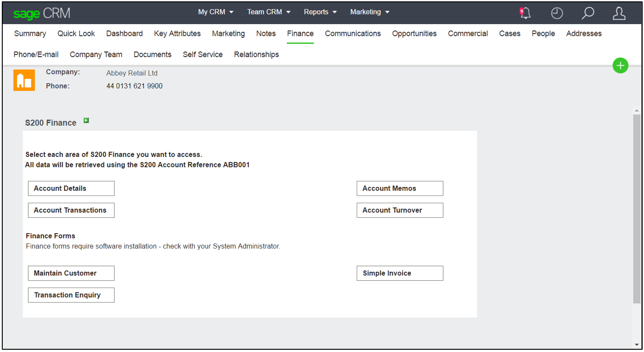Open the notifications bell icon
Screen dimensions: 644x352
coord(526,13)
